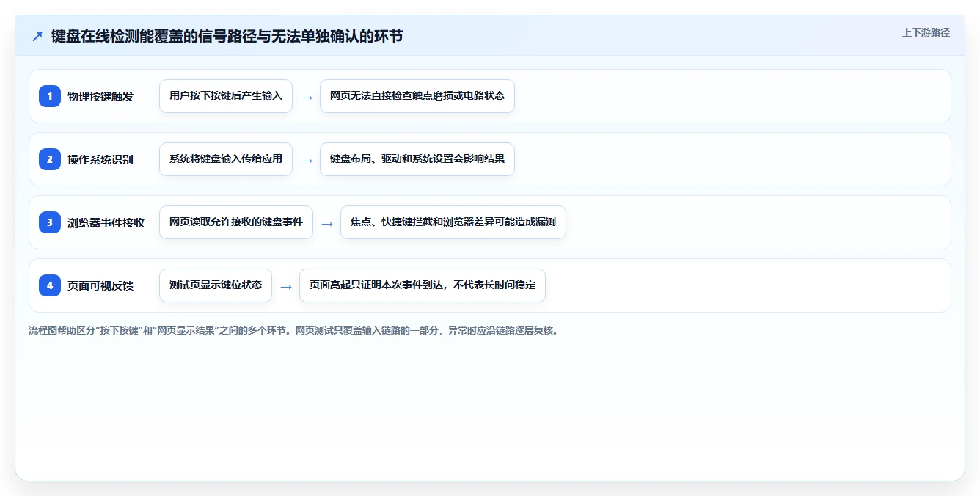This screenshot has height=496, width=980.
Task: Click the 上下游路径 label
Action: click(x=926, y=32)
